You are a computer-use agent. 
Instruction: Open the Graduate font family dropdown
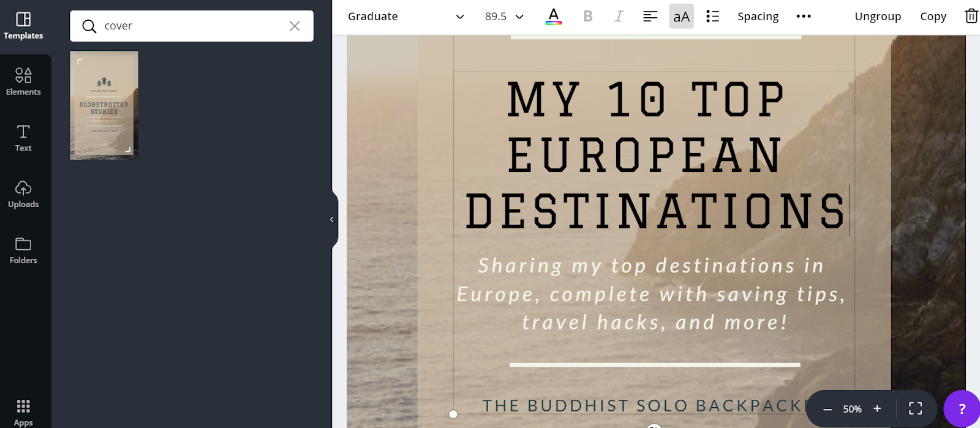(406, 17)
